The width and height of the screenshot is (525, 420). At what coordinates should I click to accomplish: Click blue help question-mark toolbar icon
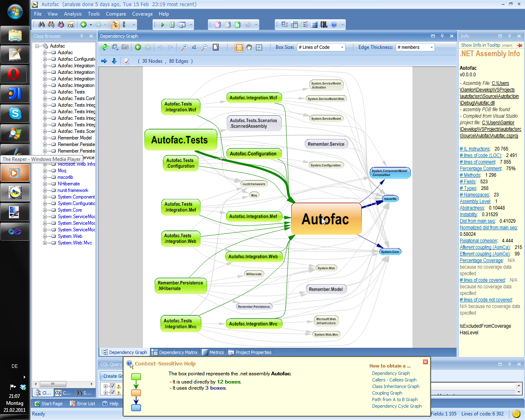point(334,25)
